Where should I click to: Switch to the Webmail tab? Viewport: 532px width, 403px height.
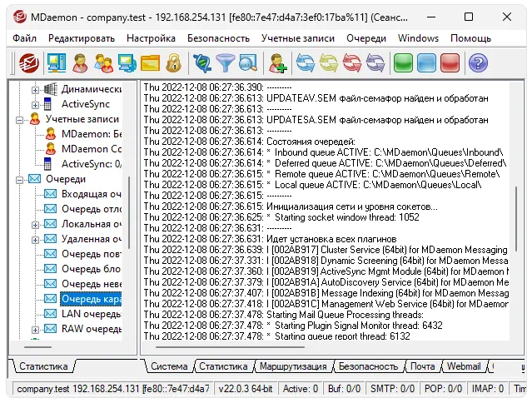coord(464,366)
